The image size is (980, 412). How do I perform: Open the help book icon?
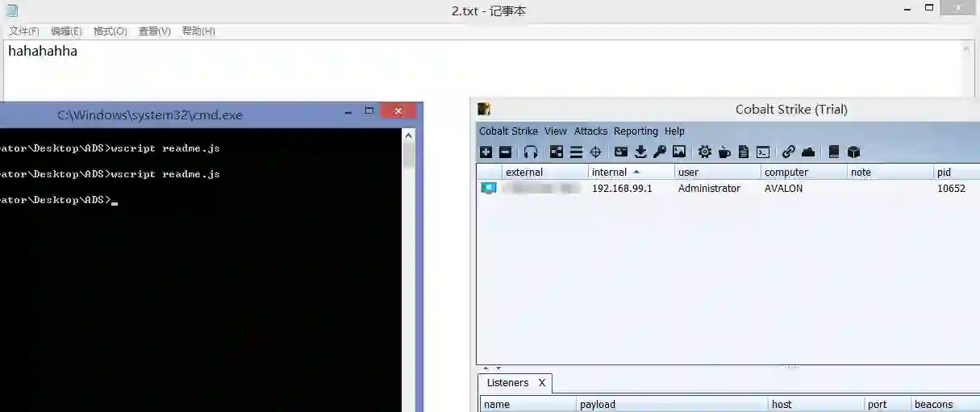click(x=834, y=152)
